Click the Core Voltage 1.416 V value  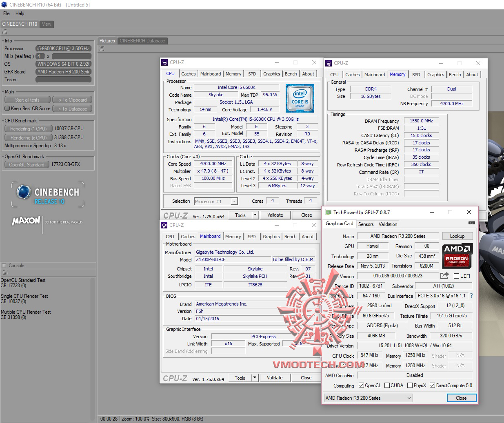pyautogui.click(x=264, y=109)
